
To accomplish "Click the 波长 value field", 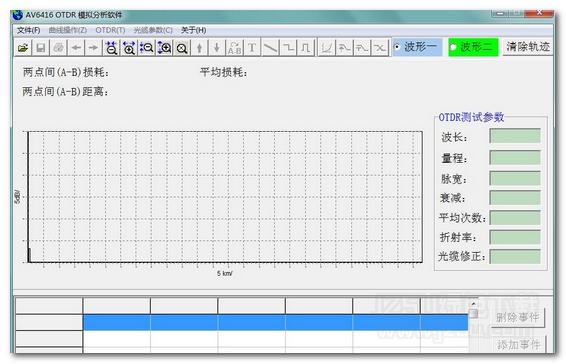I will (515, 136).
